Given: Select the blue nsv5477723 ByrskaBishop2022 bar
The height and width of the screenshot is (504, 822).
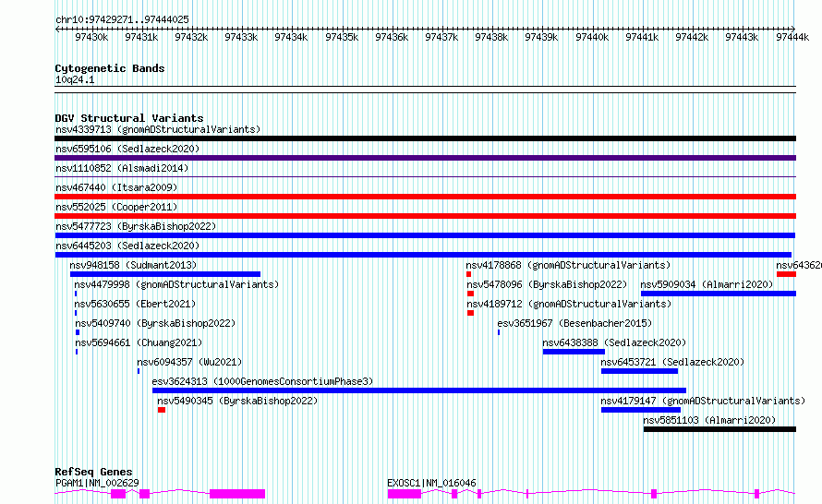Looking at the screenshot, I should 425,235.
